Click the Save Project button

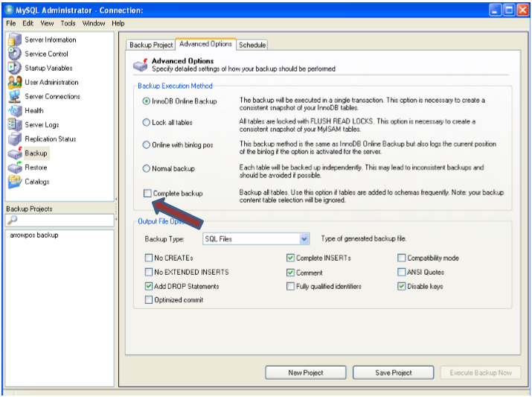(394, 373)
